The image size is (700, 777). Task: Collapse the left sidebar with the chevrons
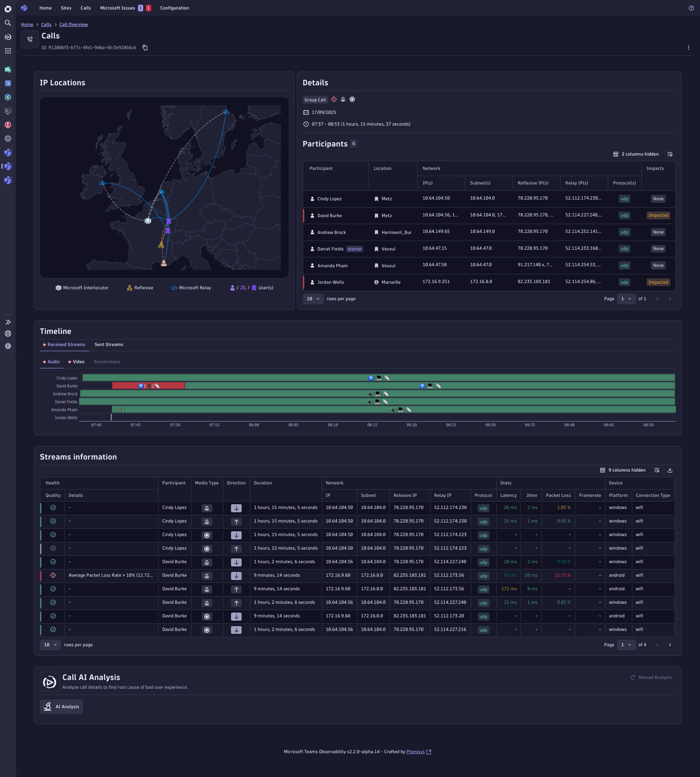[8, 322]
